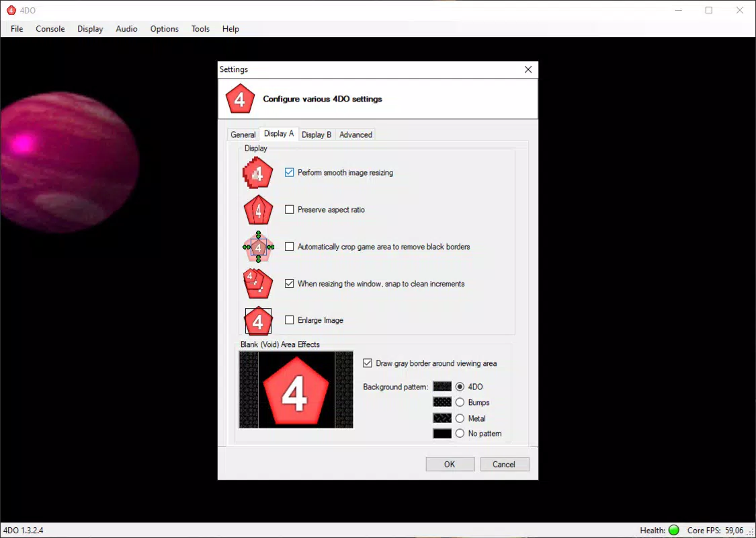Image resolution: width=756 pixels, height=538 pixels.
Task: Open the Display menu in menu bar
Action: [x=90, y=29]
